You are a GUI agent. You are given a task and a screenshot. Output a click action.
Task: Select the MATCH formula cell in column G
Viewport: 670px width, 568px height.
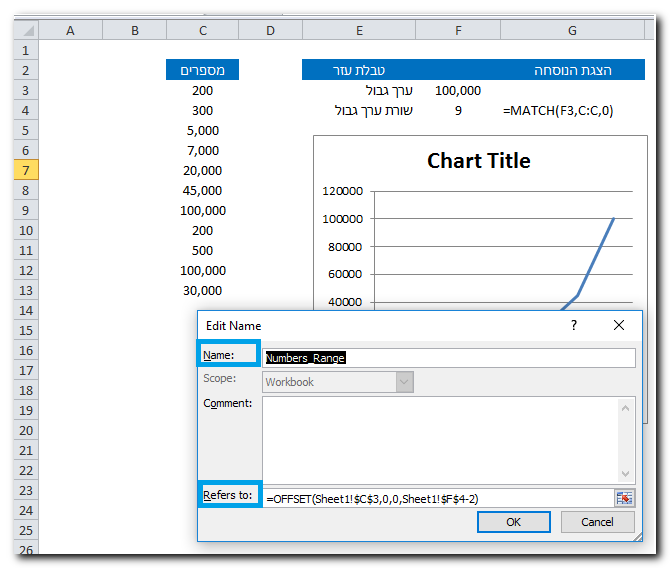tap(558, 110)
